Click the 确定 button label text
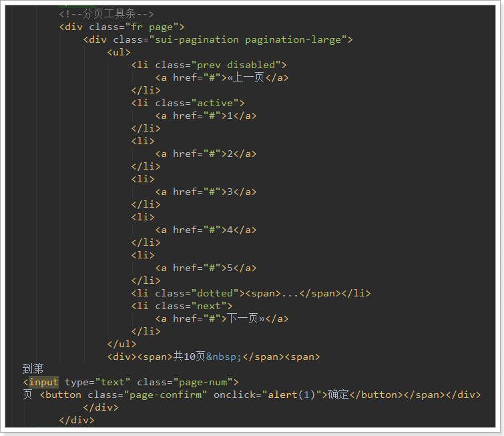Screen dimensions: 504x436 tap(338, 395)
